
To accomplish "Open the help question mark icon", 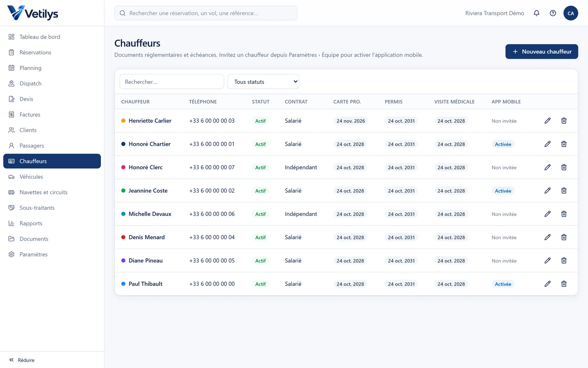I will [x=553, y=13].
